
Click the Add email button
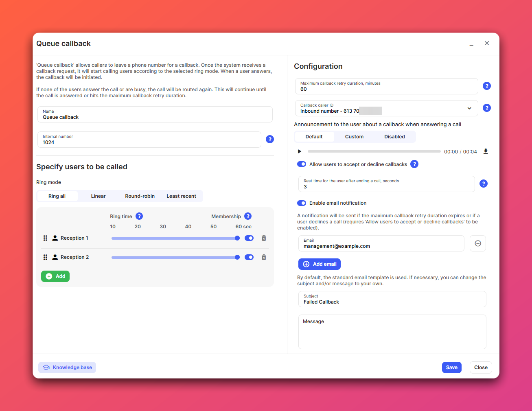[x=320, y=264]
